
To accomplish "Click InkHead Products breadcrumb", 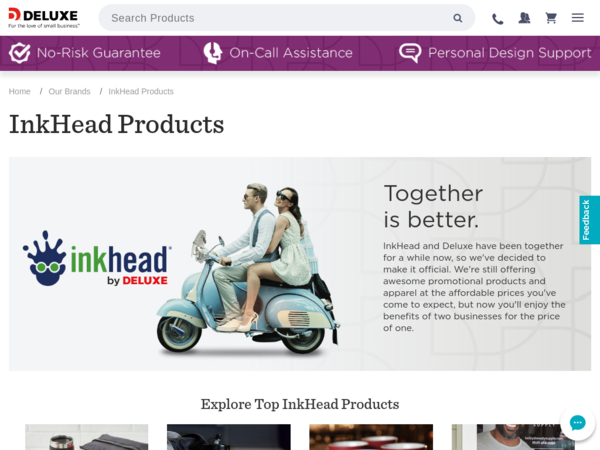I will coord(141,91).
